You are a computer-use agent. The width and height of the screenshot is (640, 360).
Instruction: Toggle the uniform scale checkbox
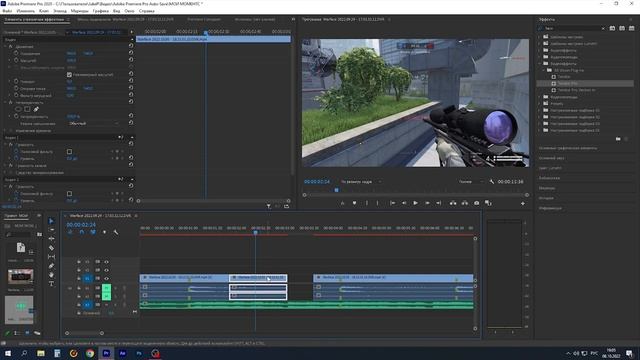(x=69, y=75)
